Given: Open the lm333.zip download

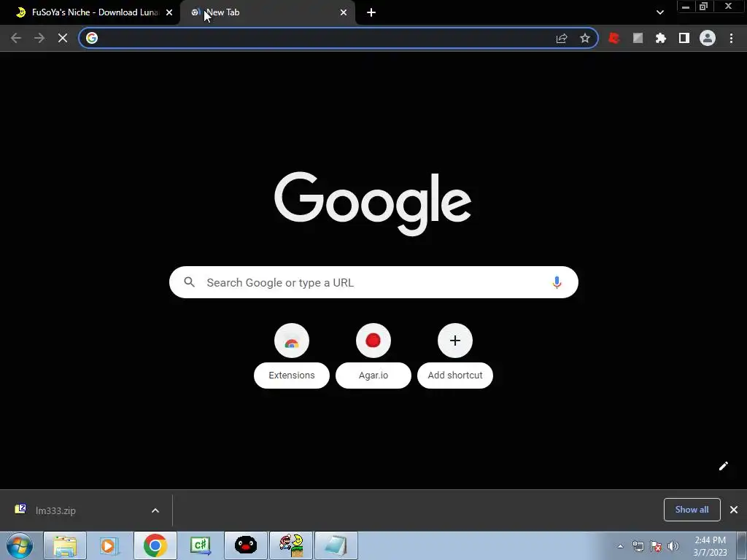Looking at the screenshot, I should pyautogui.click(x=55, y=510).
